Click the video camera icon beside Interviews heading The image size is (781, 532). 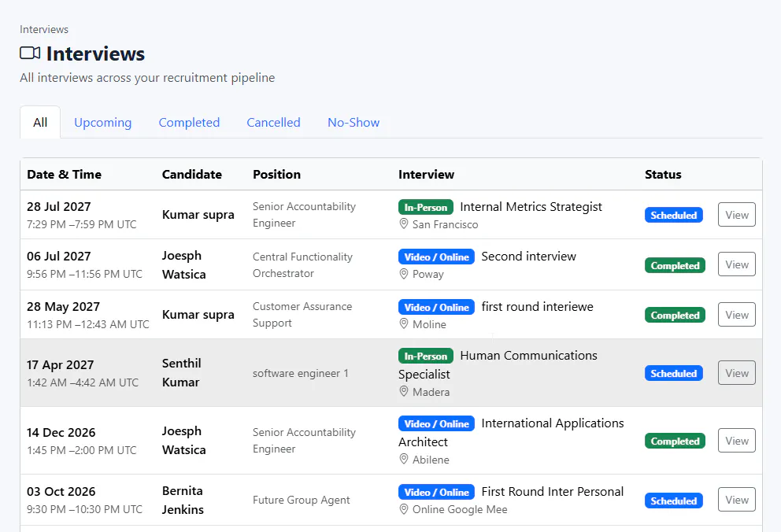pyautogui.click(x=30, y=53)
